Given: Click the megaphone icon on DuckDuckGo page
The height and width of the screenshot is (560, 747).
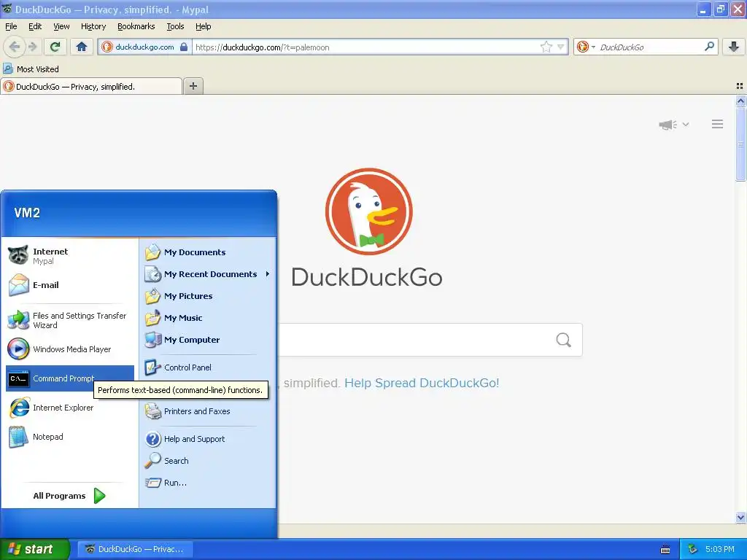Looking at the screenshot, I should point(668,125).
